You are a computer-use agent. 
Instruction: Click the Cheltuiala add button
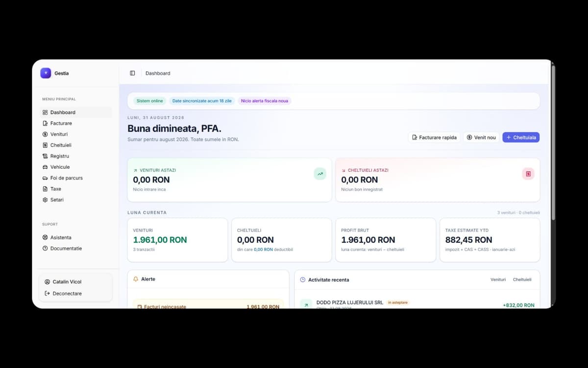coord(521,137)
